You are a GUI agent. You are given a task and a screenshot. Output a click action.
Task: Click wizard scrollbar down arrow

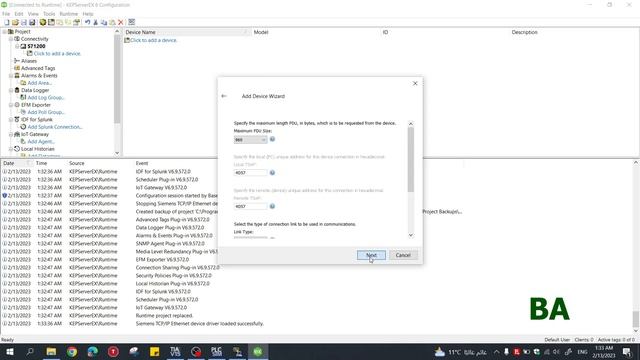(x=411, y=235)
